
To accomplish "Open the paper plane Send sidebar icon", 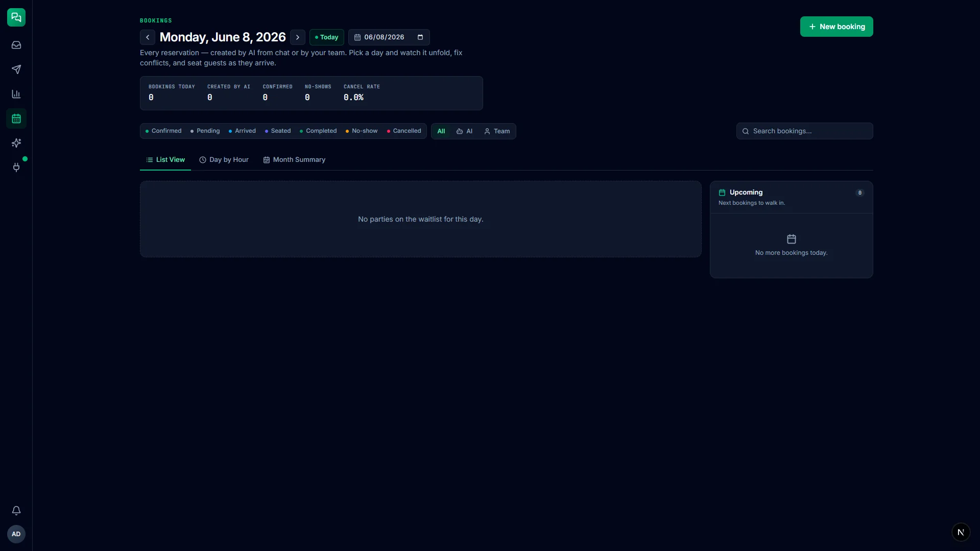I will click(x=16, y=69).
